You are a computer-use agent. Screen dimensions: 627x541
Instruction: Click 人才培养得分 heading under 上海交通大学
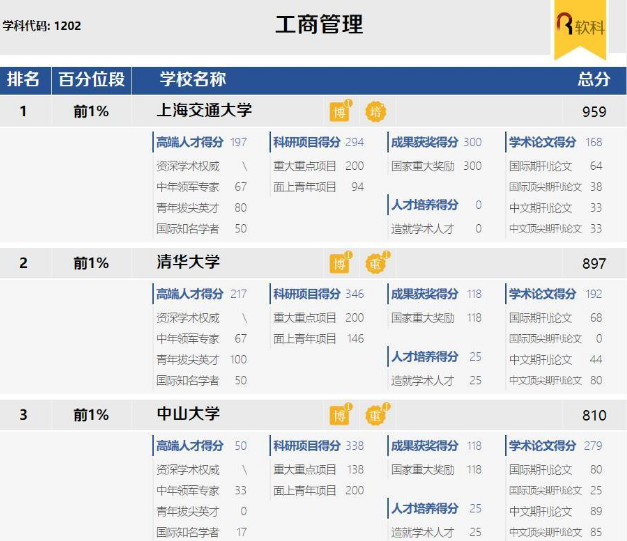coord(425,205)
